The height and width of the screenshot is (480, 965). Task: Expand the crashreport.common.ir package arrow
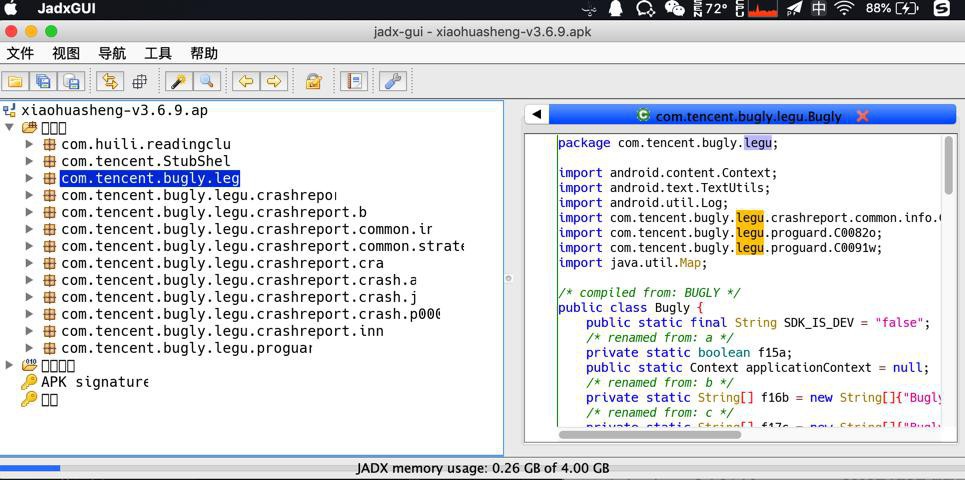28,230
